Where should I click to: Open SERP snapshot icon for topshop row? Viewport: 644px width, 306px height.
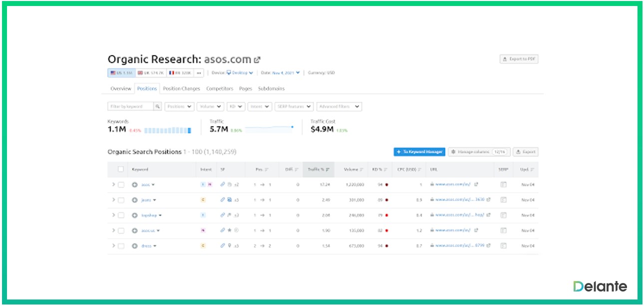tap(503, 215)
